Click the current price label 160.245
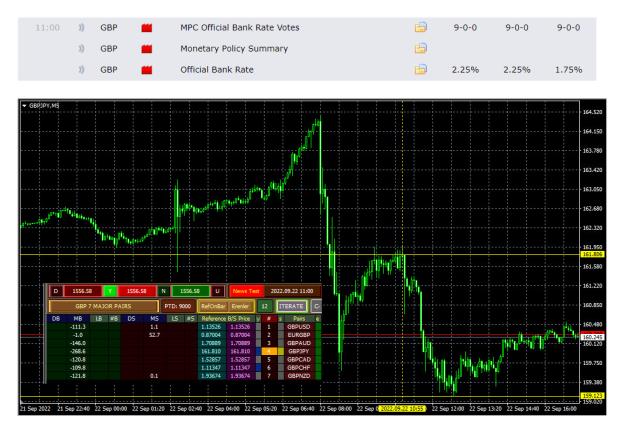Screen dimensions: 625x434 (x=592, y=337)
